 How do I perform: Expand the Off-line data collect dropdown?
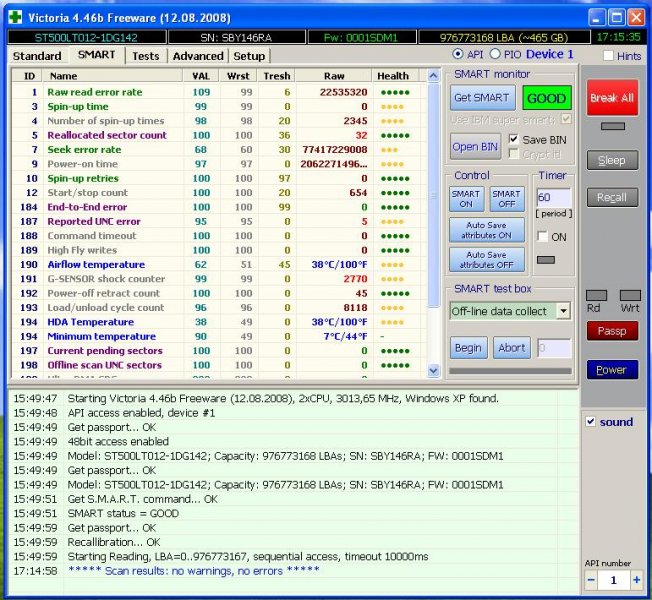point(563,311)
